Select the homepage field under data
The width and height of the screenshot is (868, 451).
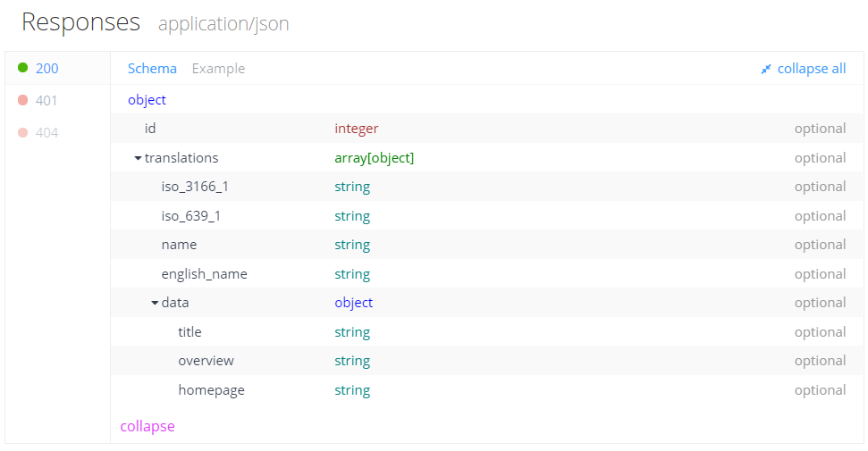212,390
